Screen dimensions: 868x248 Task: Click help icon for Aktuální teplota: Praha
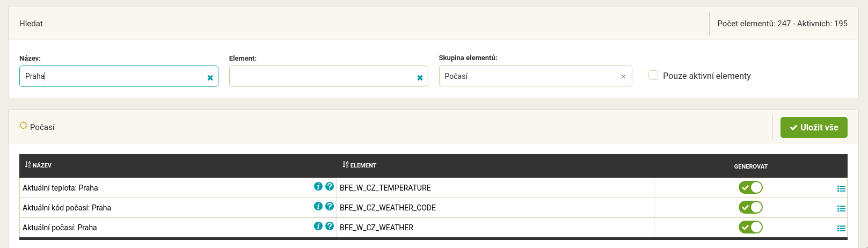[330, 187]
